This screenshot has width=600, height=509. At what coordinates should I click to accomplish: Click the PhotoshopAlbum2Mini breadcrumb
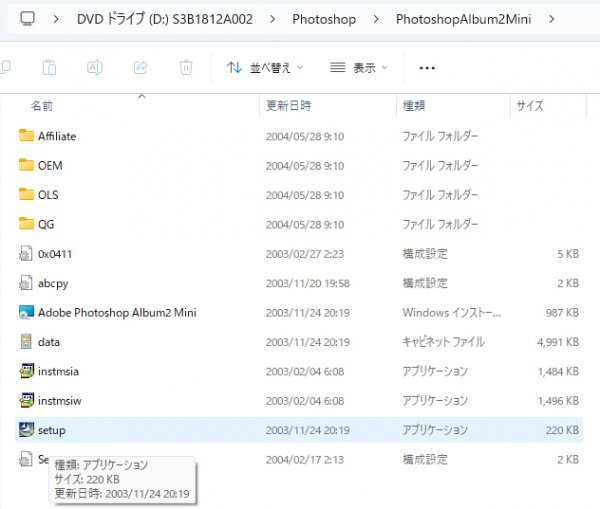(x=463, y=19)
